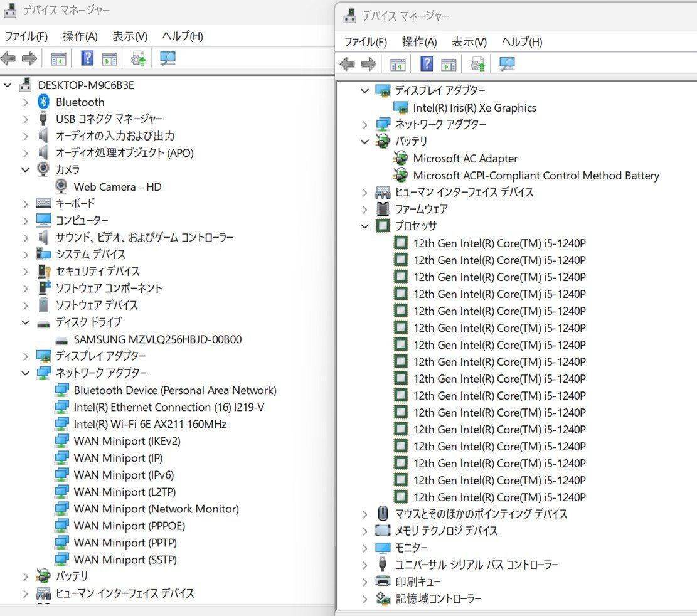Image resolution: width=697 pixels, height=616 pixels.
Task: Select the ファームウェア icon in right window
Action: coord(383,208)
